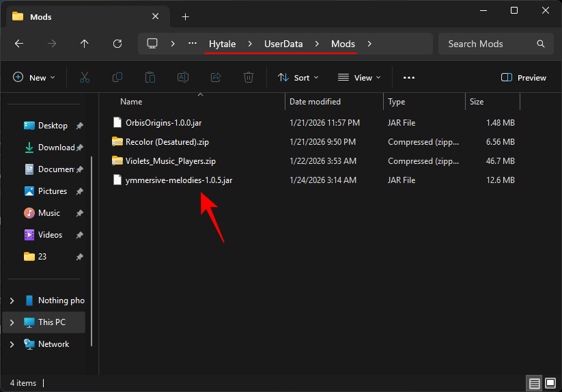Switch to details view layout icon
The image size is (562, 392).
click(535, 383)
